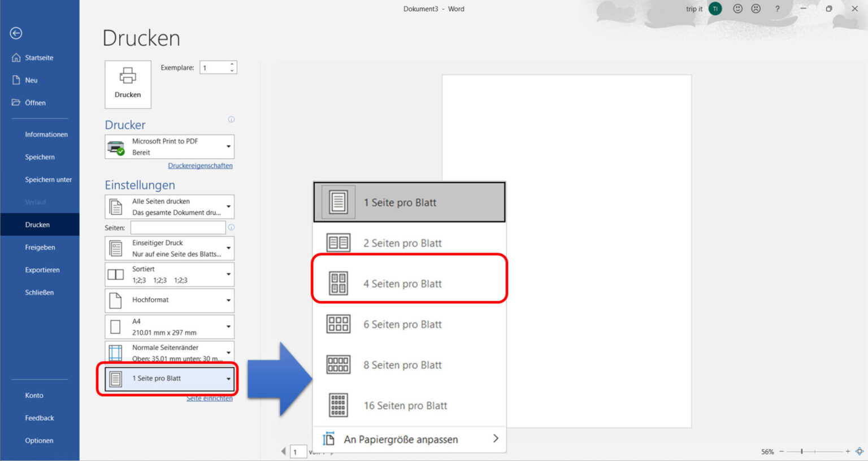The height and width of the screenshot is (461, 868).
Task: Select 1 Seite pro Blatt option
Action: tap(410, 202)
